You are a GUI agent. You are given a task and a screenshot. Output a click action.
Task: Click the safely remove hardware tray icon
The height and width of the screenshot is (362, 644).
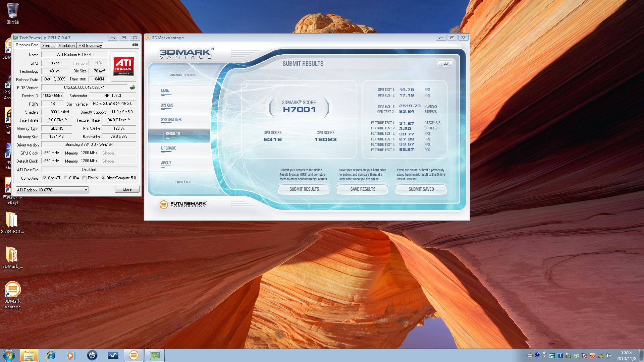point(568,356)
